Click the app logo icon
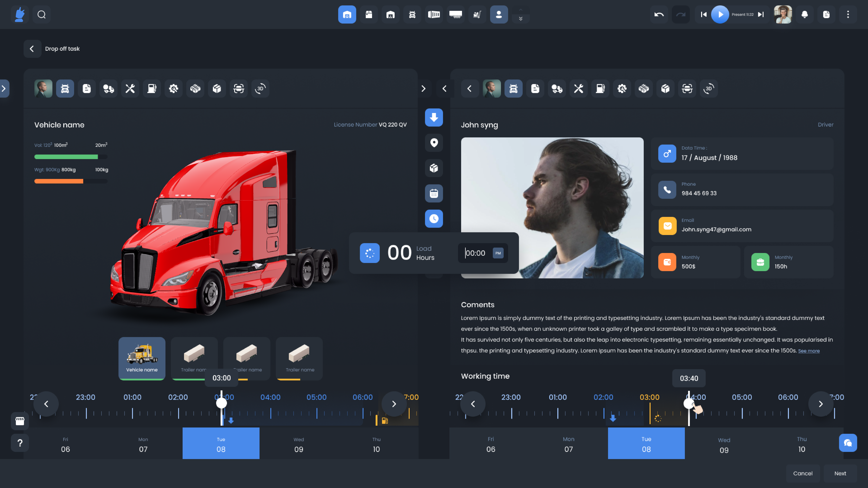 click(x=20, y=15)
